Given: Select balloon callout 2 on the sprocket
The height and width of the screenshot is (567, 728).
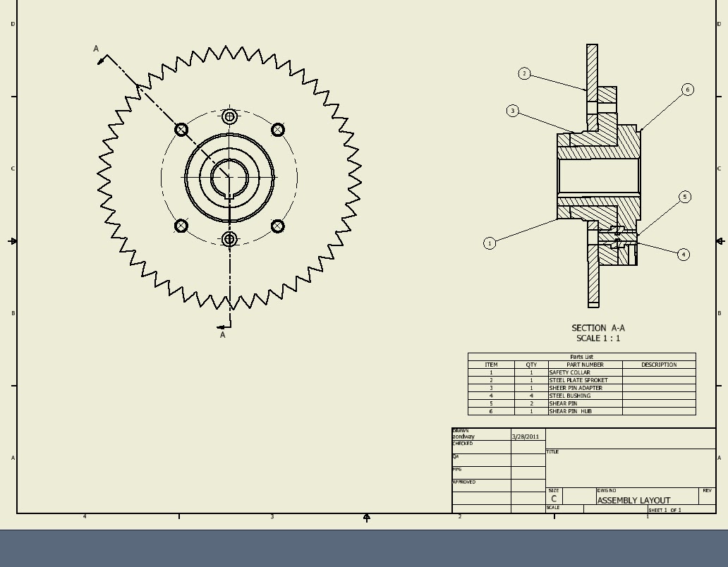Looking at the screenshot, I should click(523, 73).
